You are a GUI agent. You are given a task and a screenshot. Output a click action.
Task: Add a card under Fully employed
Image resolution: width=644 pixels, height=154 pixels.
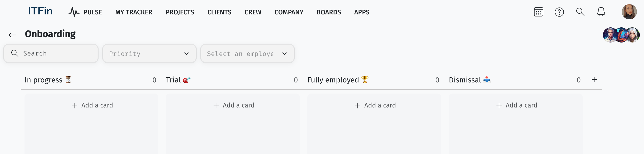(x=375, y=105)
